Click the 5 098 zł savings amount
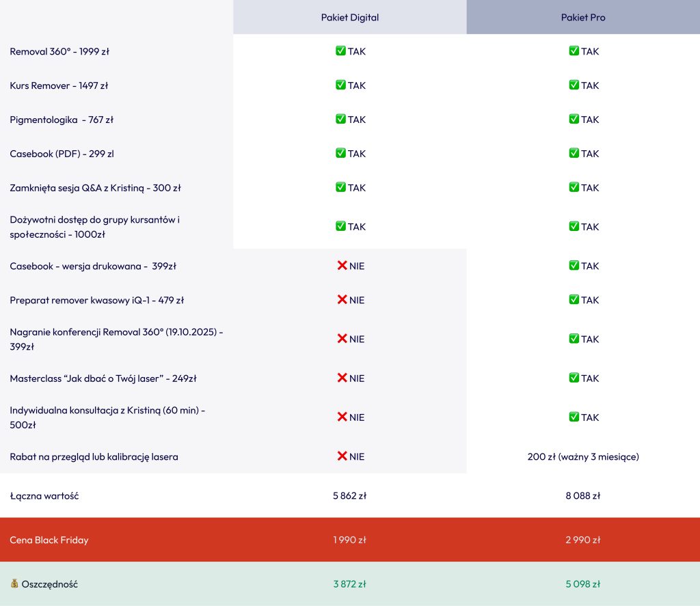 pyautogui.click(x=582, y=584)
